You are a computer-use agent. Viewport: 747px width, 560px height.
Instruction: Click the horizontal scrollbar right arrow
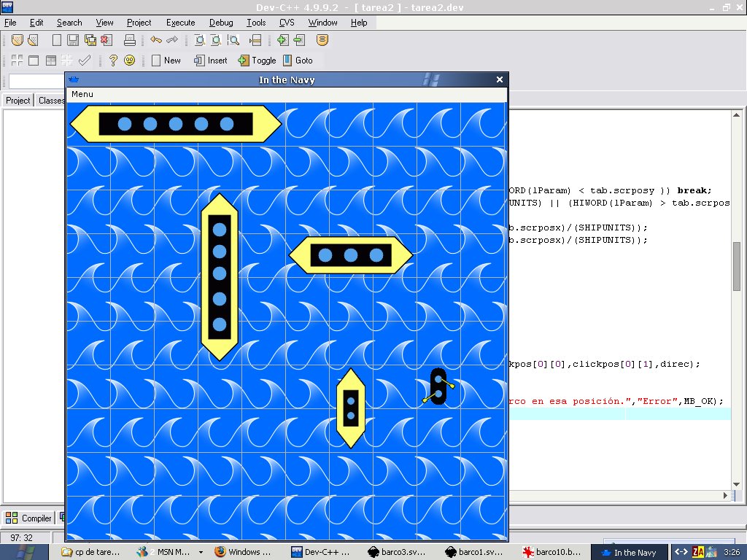[x=726, y=495]
